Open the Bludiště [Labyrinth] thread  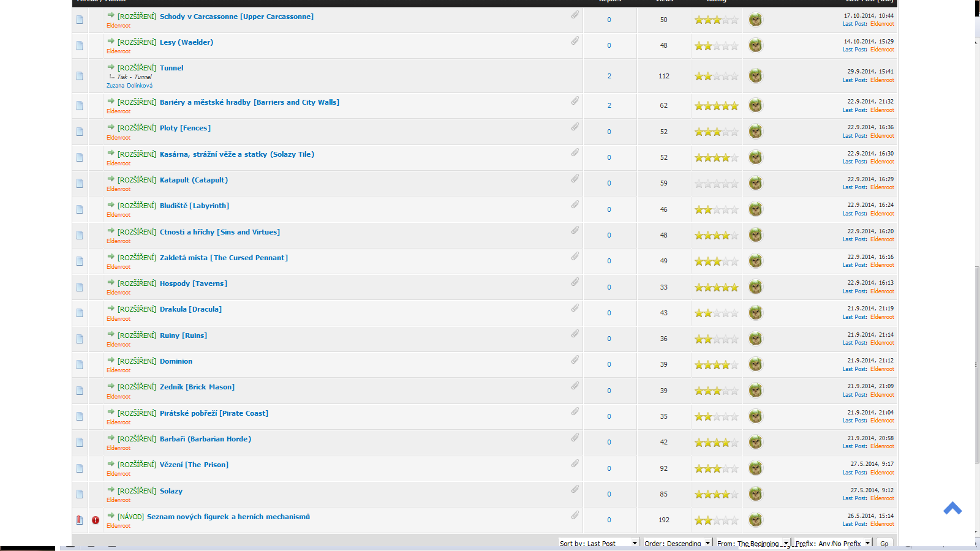(194, 206)
